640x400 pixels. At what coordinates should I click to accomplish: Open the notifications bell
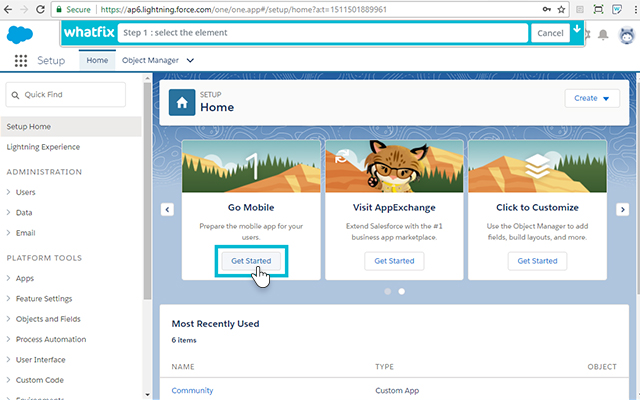pyautogui.click(x=603, y=35)
